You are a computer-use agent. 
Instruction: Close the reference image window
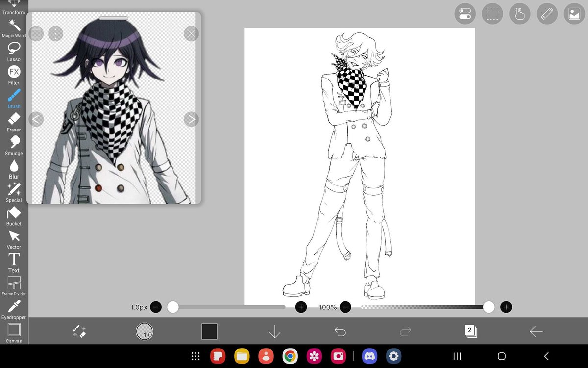pyautogui.click(x=191, y=33)
